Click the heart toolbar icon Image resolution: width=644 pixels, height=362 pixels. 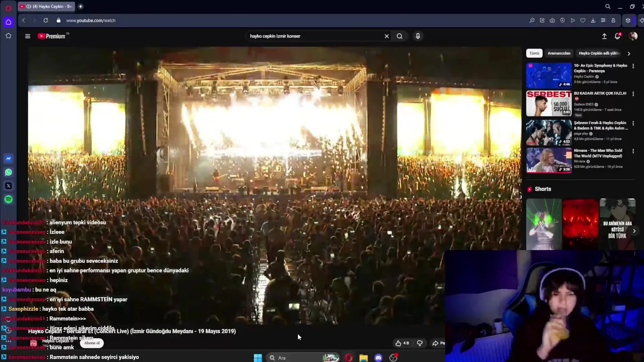pos(583,20)
